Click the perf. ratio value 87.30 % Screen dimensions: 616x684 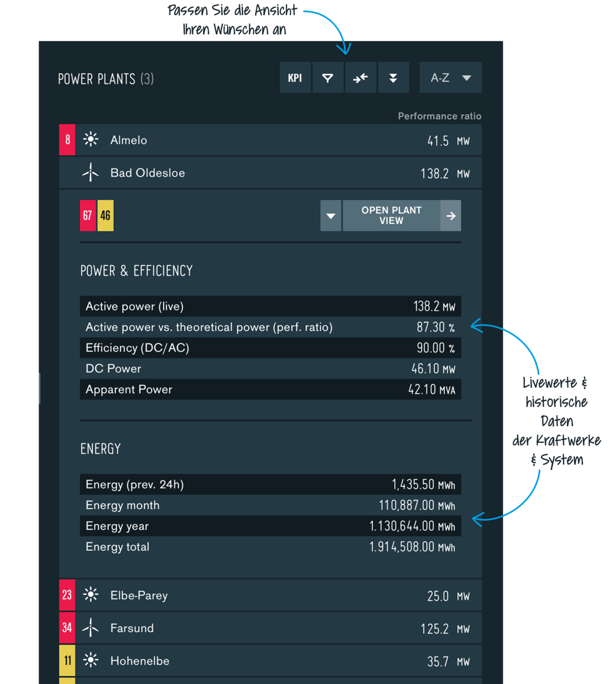click(436, 327)
